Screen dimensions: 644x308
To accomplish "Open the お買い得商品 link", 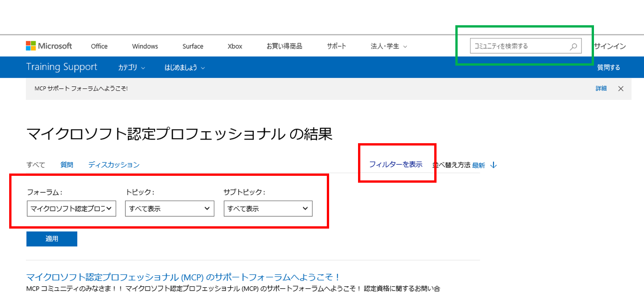I will 284,46.
